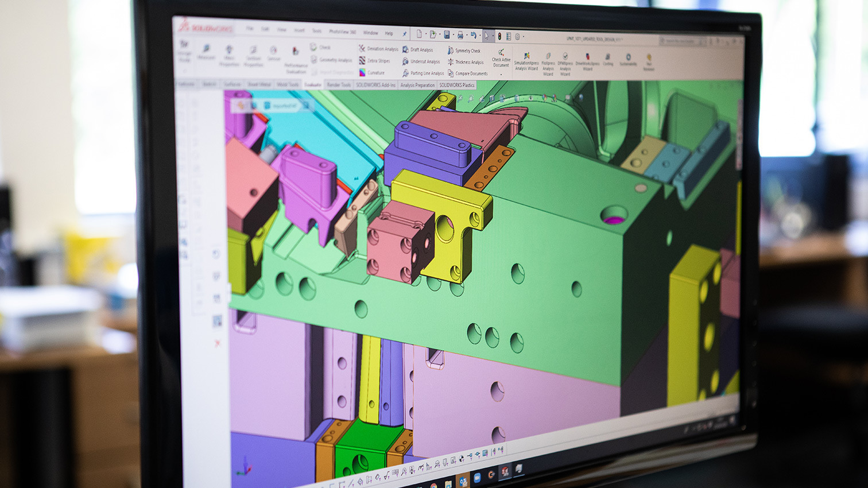Pin the menu bar with the pushpin

click(x=404, y=33)
